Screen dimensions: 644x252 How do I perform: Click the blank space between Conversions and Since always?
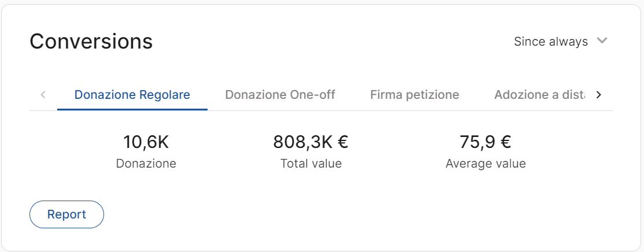(330, 42)
